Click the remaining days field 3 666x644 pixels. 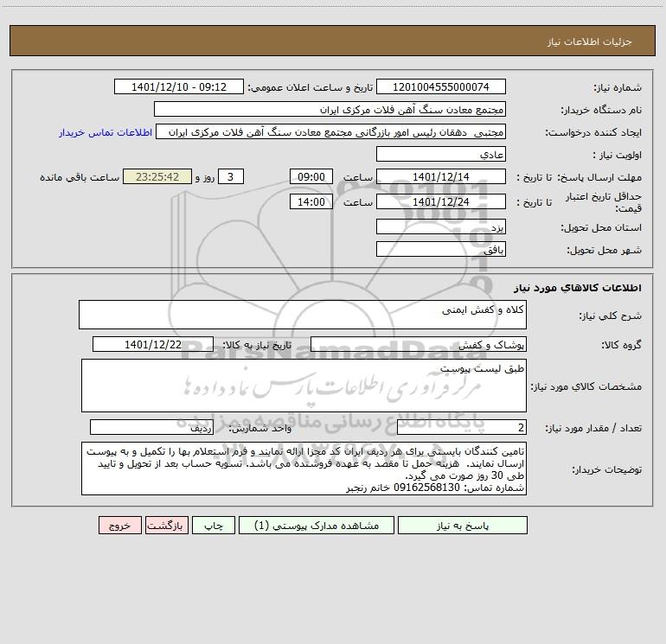231,176
